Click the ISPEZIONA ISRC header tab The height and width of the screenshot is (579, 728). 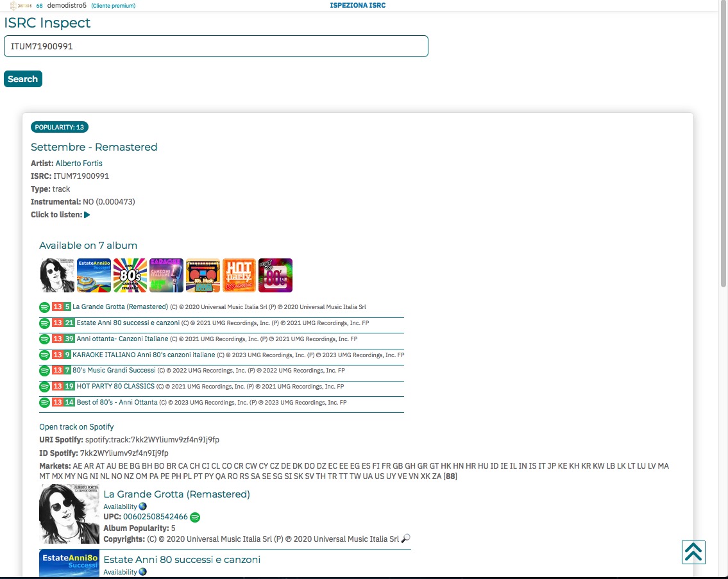pos(357,6)
